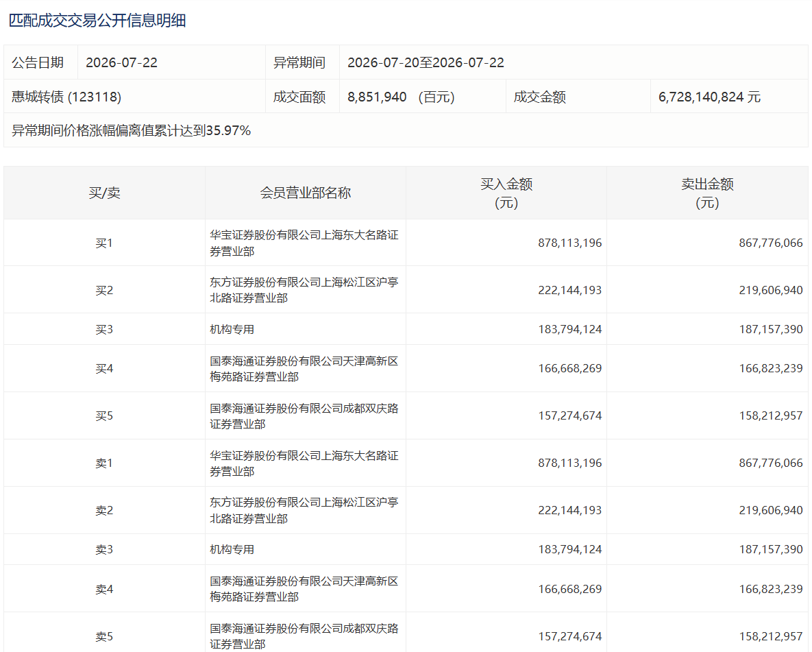Screen dimensions: 812x652
Task: Select 166,823,239 in the 买4 row
Action: [771, 368]
